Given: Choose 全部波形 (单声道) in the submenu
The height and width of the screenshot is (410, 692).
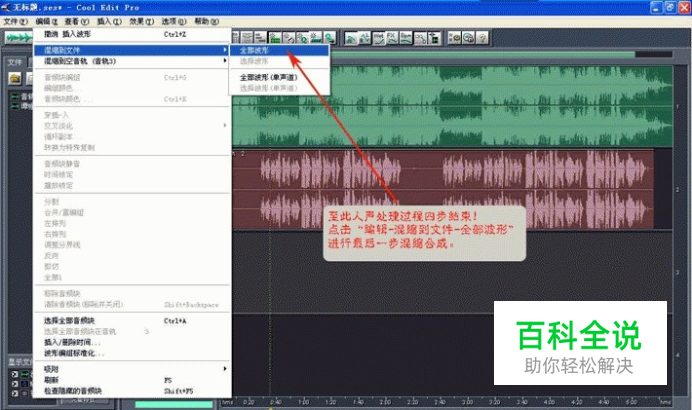Looking at the screenshot, I should (279, 77).
